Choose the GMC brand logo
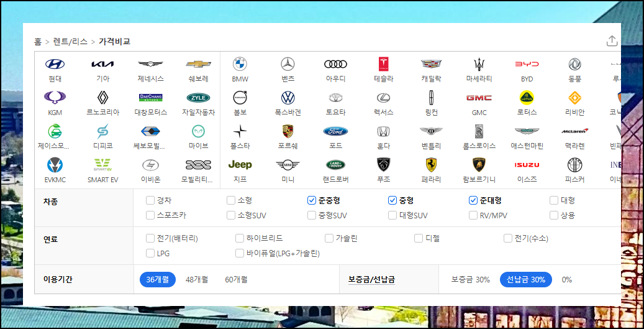This screenshot has height=329, width=644. 479,98
